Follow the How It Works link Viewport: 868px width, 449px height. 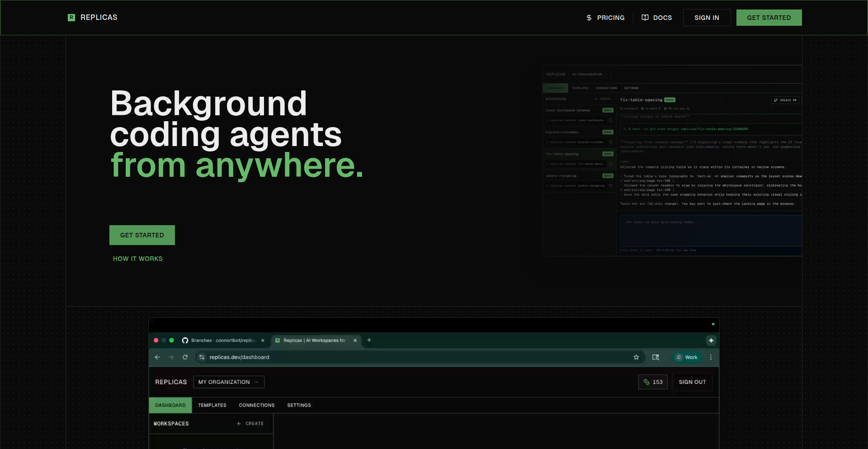[137, 259]
